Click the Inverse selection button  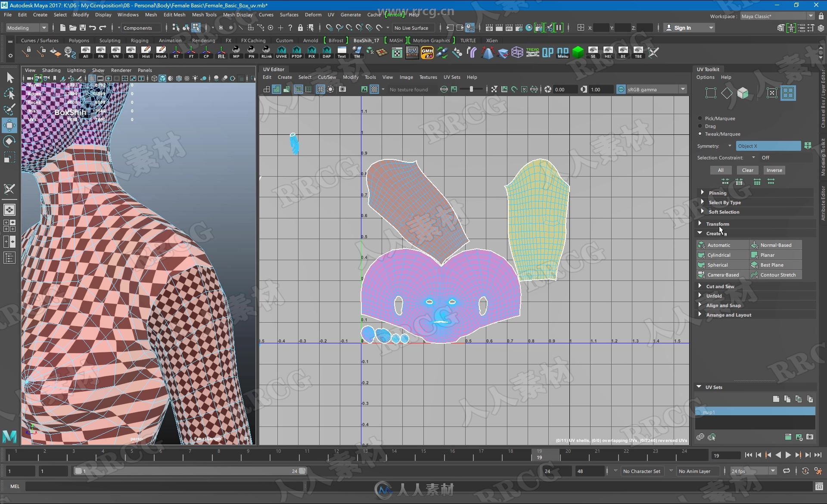pyautogui.click(x=774, y=170)
